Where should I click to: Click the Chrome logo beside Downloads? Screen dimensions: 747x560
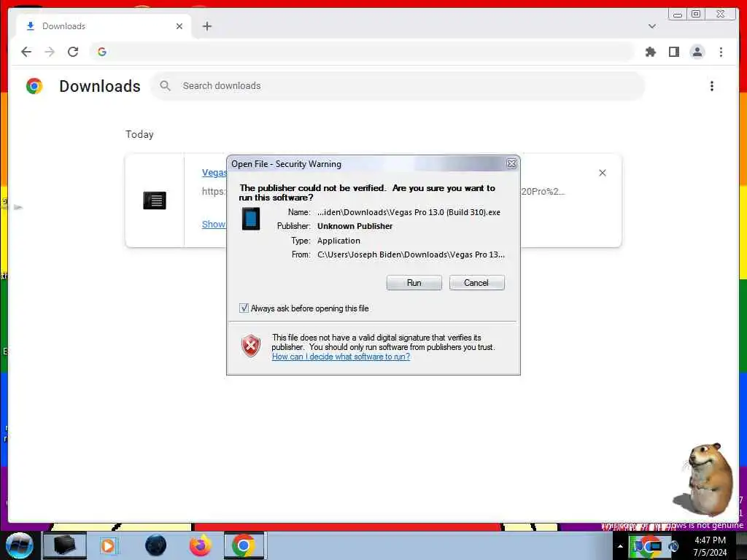click(x=34, y=86)
